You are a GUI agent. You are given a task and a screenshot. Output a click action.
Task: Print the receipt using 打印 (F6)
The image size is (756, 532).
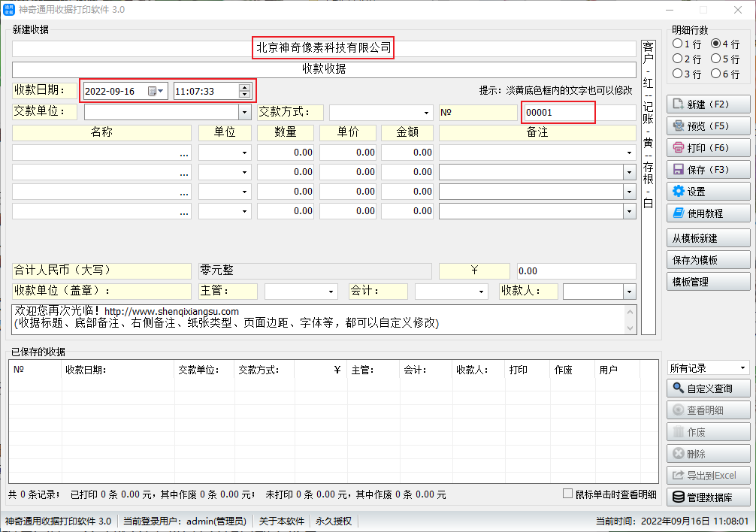point(708,148)
